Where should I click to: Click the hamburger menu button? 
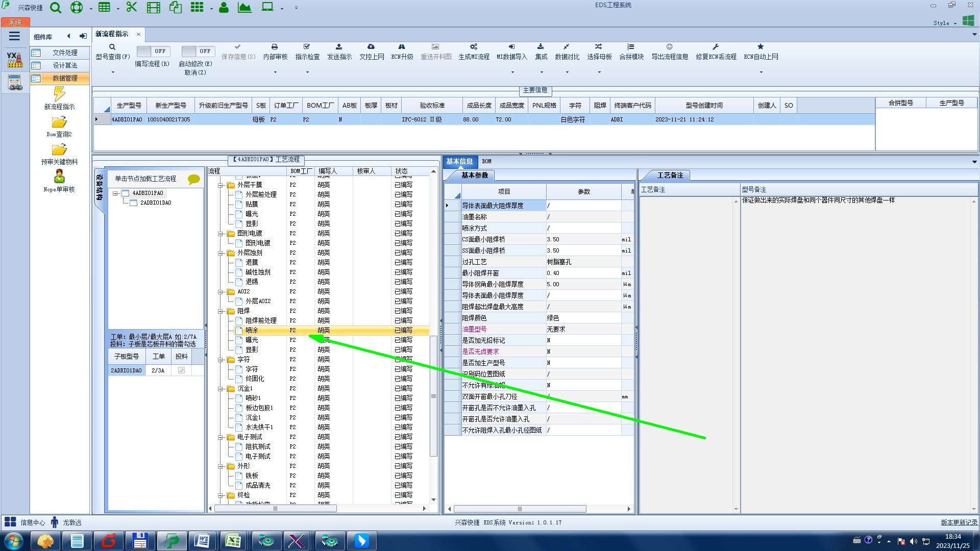14,36
